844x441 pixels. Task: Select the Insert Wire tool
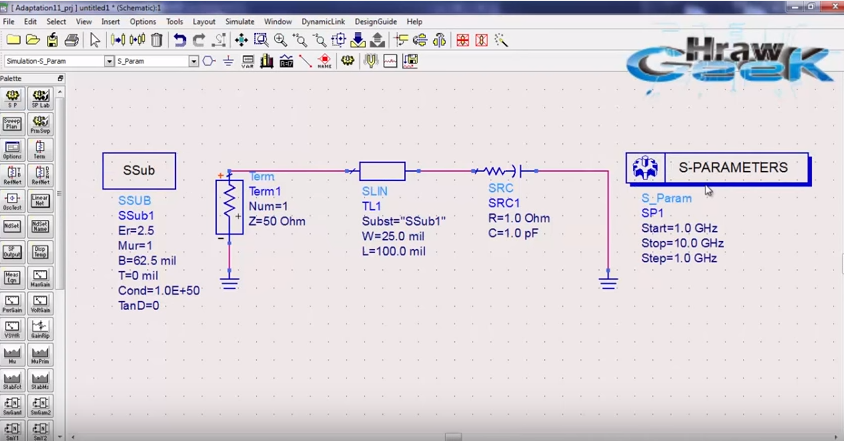click(306, 61)
